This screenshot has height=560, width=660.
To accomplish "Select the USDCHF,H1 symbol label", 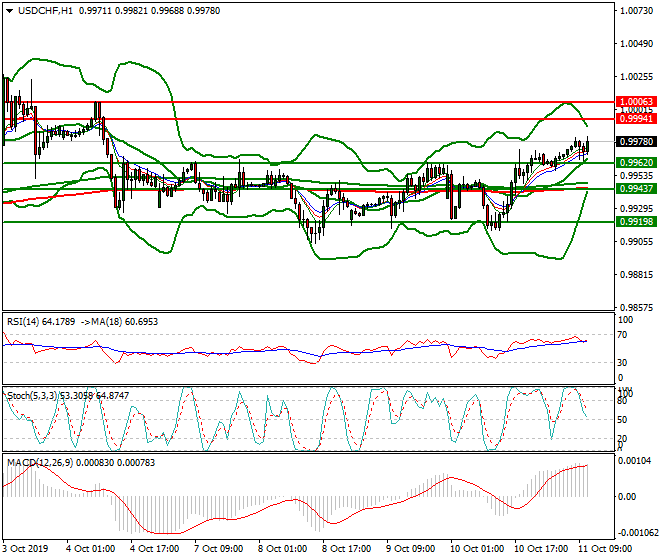I will click(x=45, y=11).
